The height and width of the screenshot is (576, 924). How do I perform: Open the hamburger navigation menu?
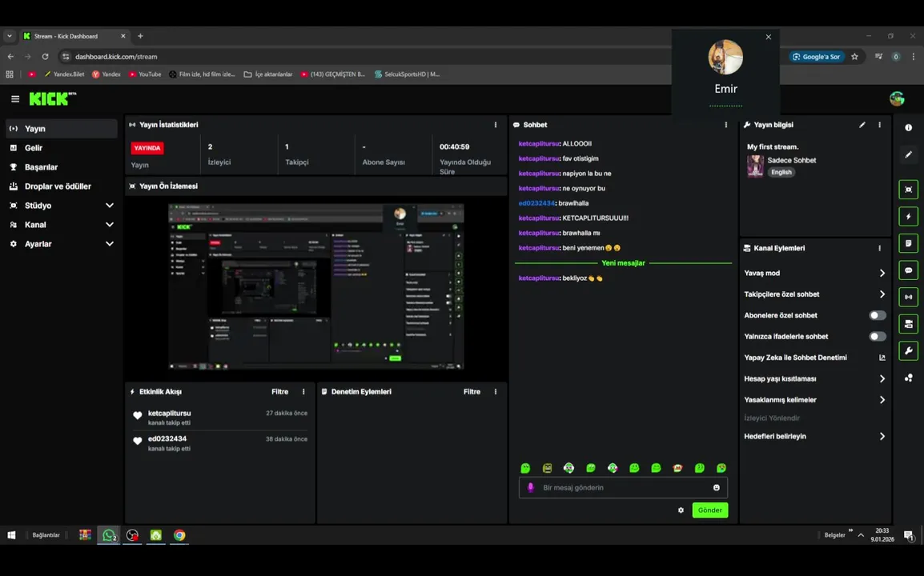point(15,99)
